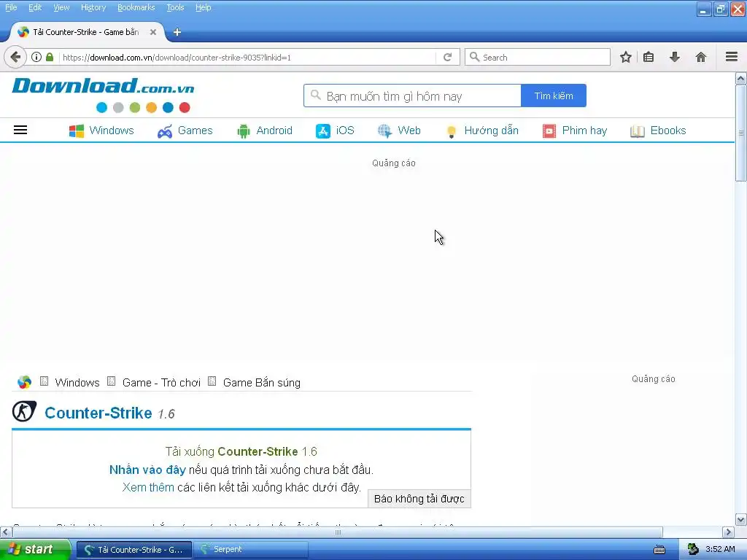Close the Tải Counter-Strike tab

tap(153, 32)
